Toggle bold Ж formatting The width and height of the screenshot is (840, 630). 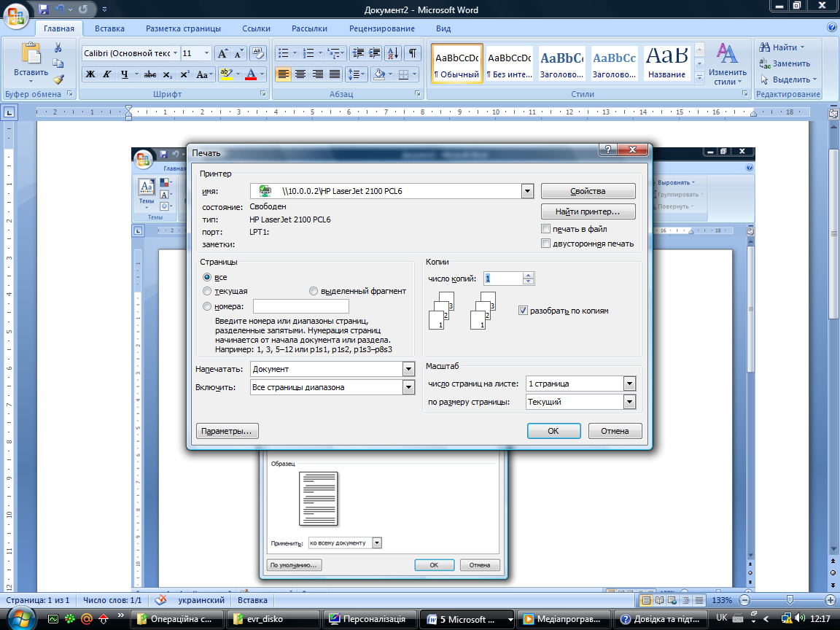point(90,74)
